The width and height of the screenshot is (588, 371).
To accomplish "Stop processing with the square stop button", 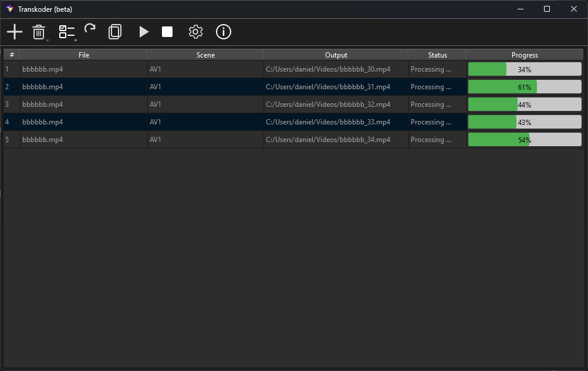I will tap(167, 32).
